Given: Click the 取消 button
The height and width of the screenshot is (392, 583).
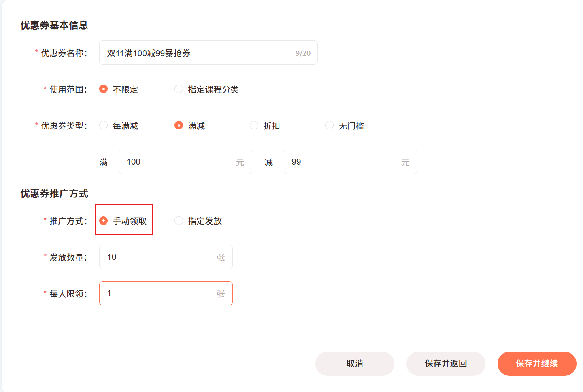Looking at the screenshot, I should [x=355, y=364].
